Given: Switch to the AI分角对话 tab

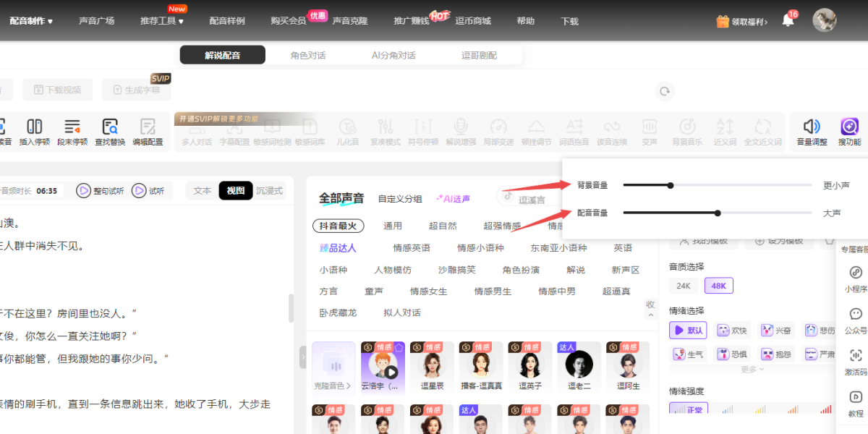Looking at the screenshot, I should point(393,55).
